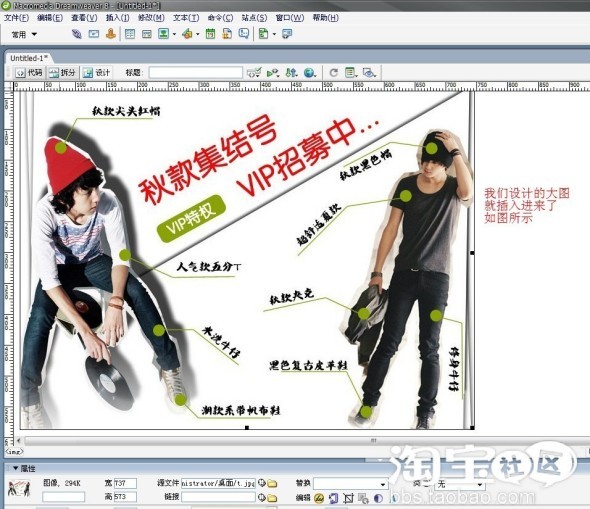
Task: Switch to 代码 code view
Action: coord(29,73)
